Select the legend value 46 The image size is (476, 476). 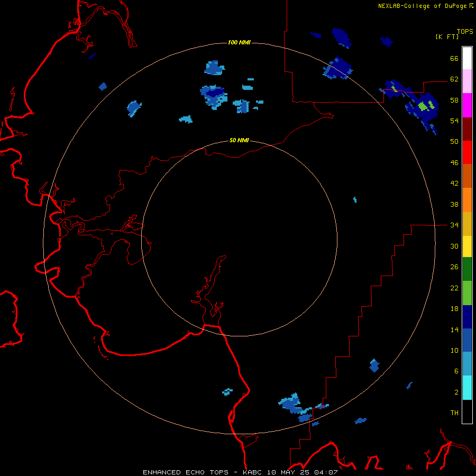tap(454, 162)
